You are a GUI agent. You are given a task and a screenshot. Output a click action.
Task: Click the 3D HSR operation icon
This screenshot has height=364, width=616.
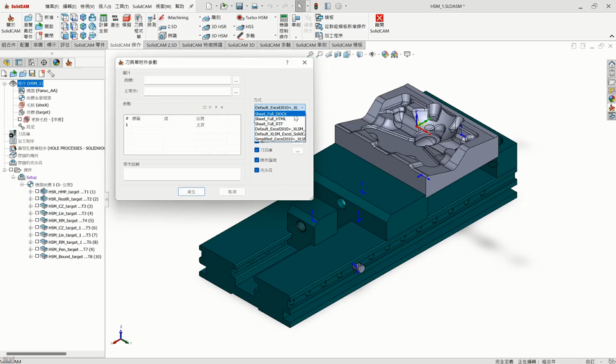click(x=206, y=27)
